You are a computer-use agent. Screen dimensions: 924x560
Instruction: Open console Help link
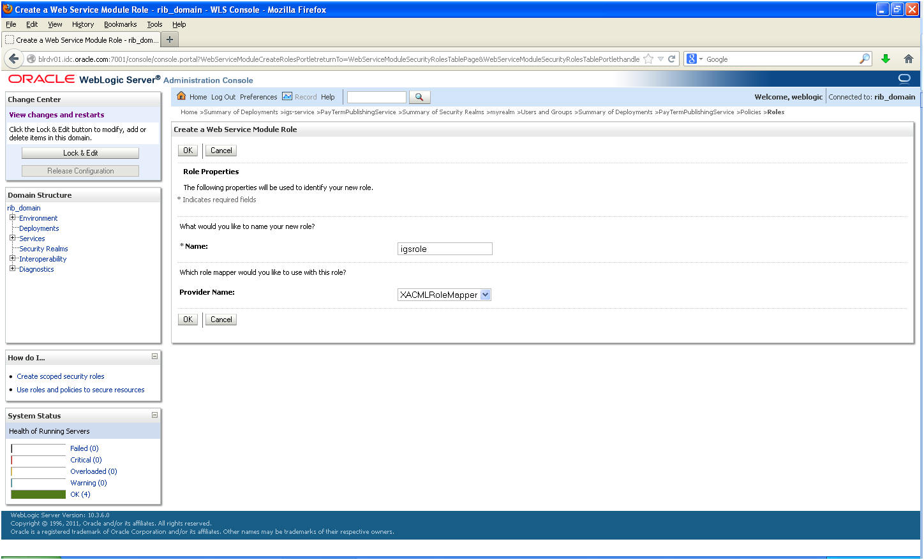click(x=327, y=97)
